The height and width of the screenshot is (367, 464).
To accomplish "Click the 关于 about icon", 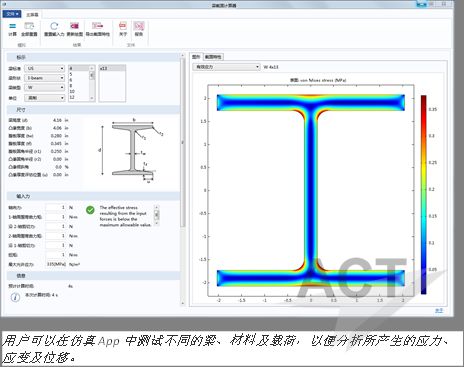I will coord(123,26).
